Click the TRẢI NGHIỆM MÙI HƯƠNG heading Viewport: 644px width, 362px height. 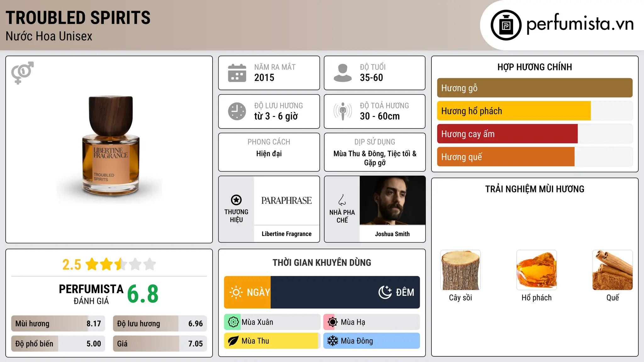pyautogui.click(x=535, y=189)
